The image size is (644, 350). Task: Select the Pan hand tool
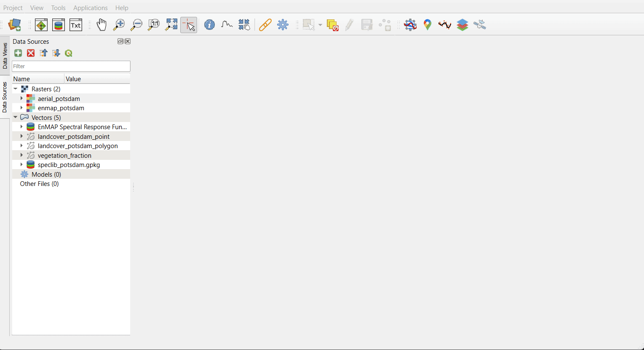click(x=102, y=25)
